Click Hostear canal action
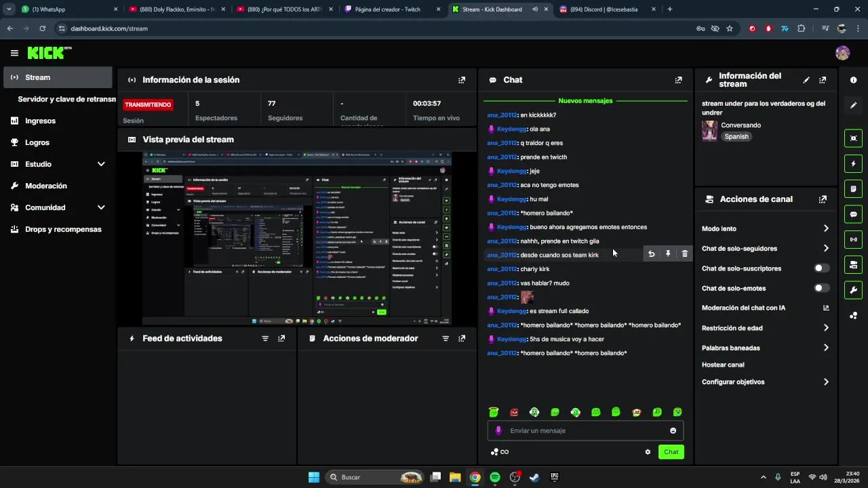868x488 pixels. coord(723,365)
